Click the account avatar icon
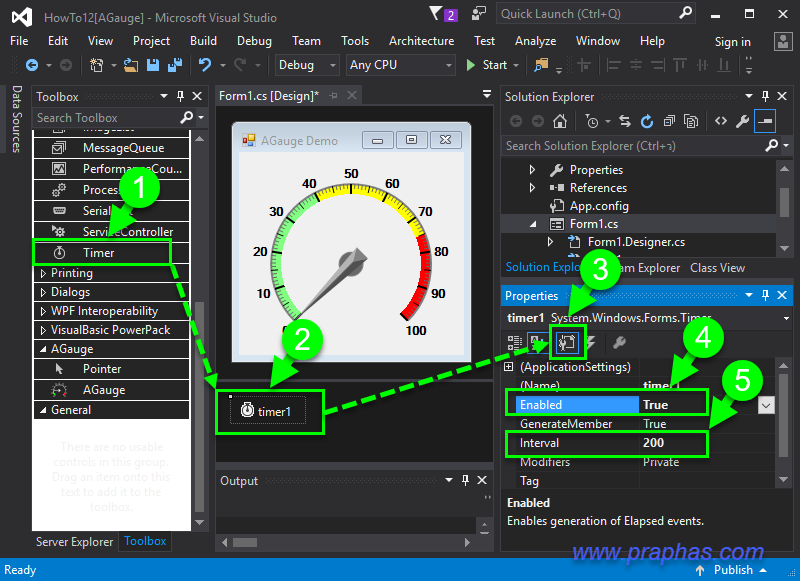This screenshot has width=800, height=581. point(783,41)
